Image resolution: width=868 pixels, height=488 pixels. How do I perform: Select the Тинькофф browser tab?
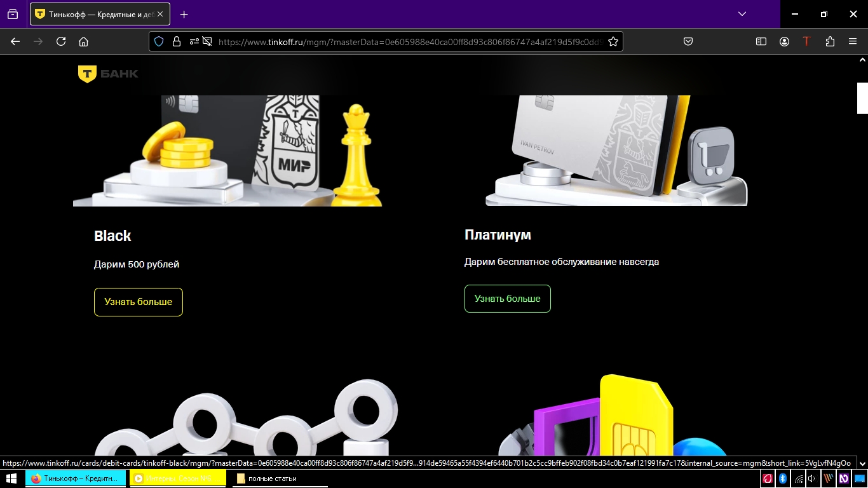pos(100,14)
